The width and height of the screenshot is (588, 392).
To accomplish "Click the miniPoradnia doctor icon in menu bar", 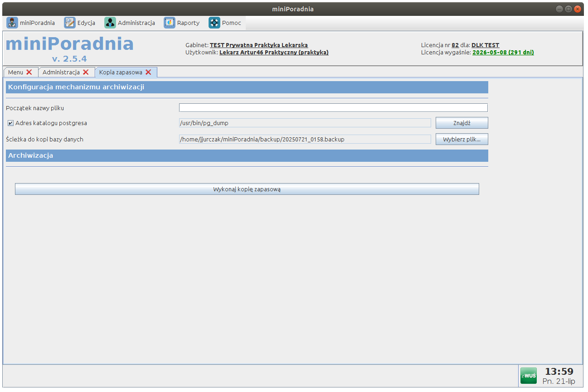I will tap(12, 23).
